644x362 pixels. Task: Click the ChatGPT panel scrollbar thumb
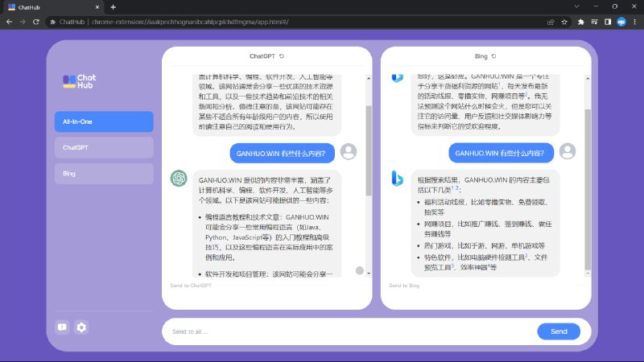(x=369, y=150)
